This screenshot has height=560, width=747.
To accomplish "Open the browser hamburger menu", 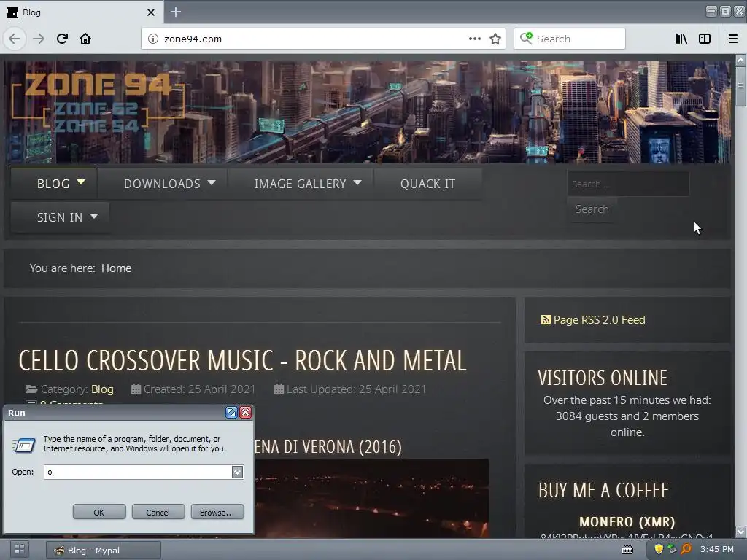I will pyautogui.click(x=732, y=39).
